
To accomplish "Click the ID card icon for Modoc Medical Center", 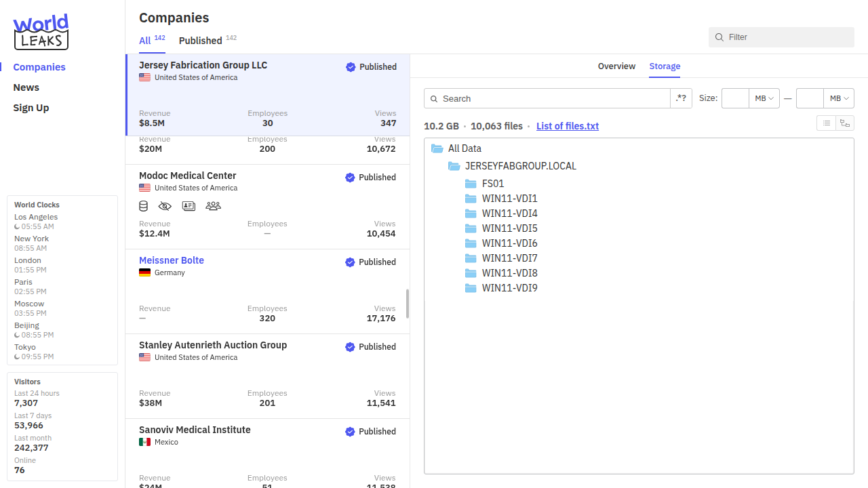I will [189, 206].
